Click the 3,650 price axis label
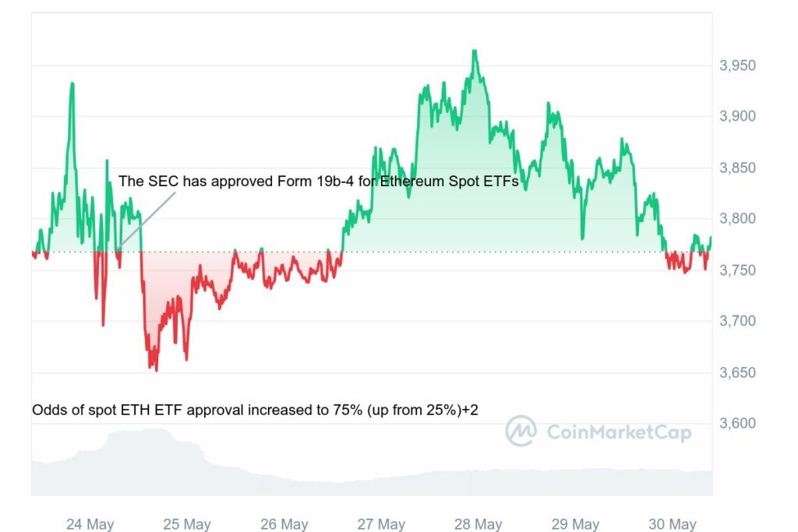 point(736,372)
